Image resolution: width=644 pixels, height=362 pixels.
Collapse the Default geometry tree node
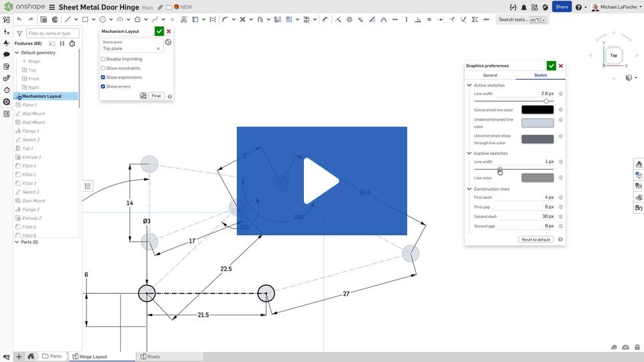17,52
